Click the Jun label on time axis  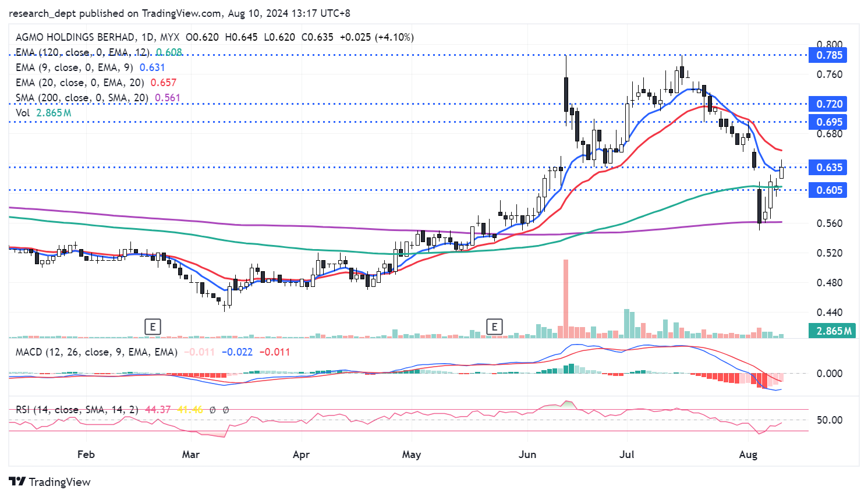(527, 455)
